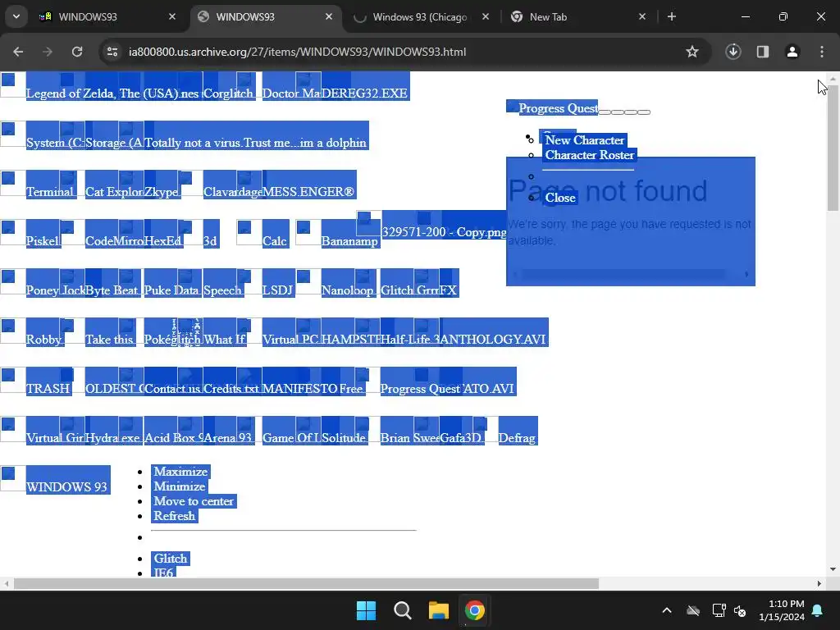Open Legend of Zelda, The (USA).nes link
The image size is (840, 630).
[112, 94]
